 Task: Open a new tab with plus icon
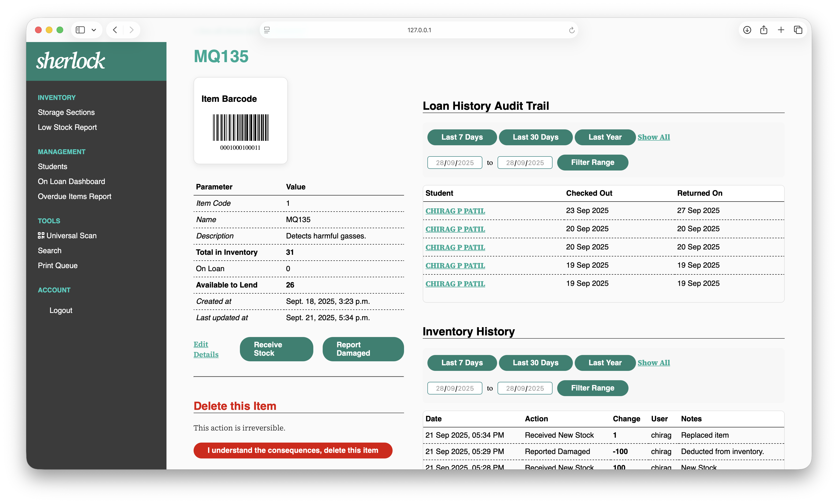(x=781, y=30)
